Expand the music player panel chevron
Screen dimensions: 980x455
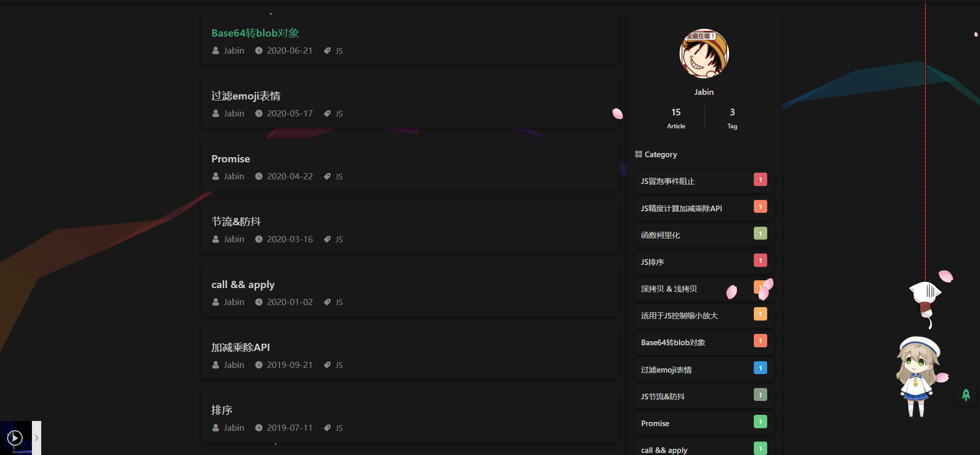pyautogui.click(x=37, y=438)
